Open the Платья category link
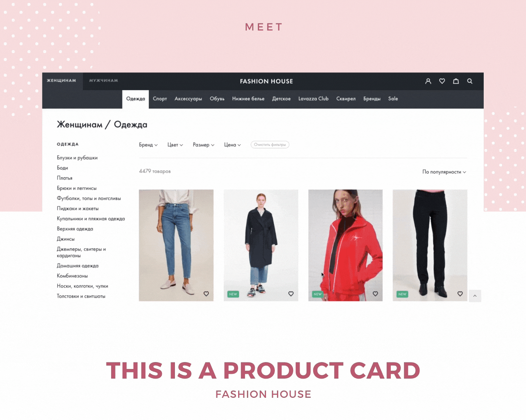 coord(65,178)
